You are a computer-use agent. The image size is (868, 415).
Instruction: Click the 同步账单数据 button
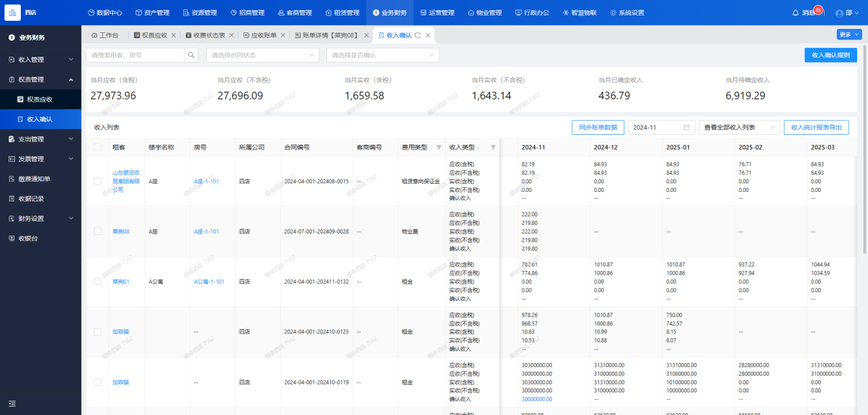click(598, 127)
